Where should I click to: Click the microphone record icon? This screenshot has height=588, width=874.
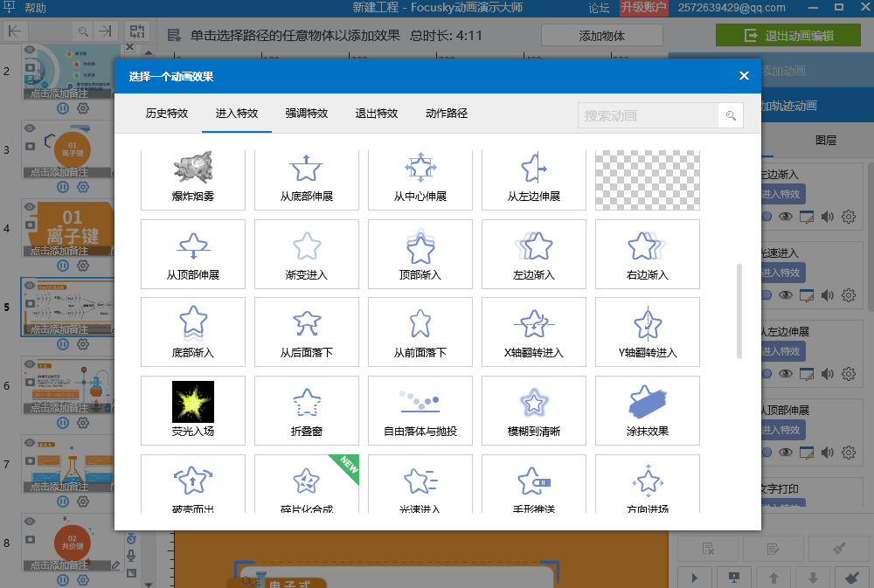click(132, 556)
